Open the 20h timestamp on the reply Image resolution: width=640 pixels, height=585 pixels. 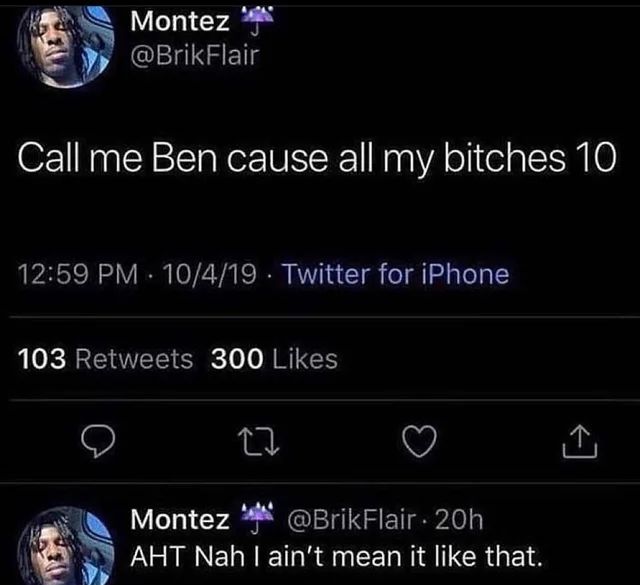click(461, 519)
